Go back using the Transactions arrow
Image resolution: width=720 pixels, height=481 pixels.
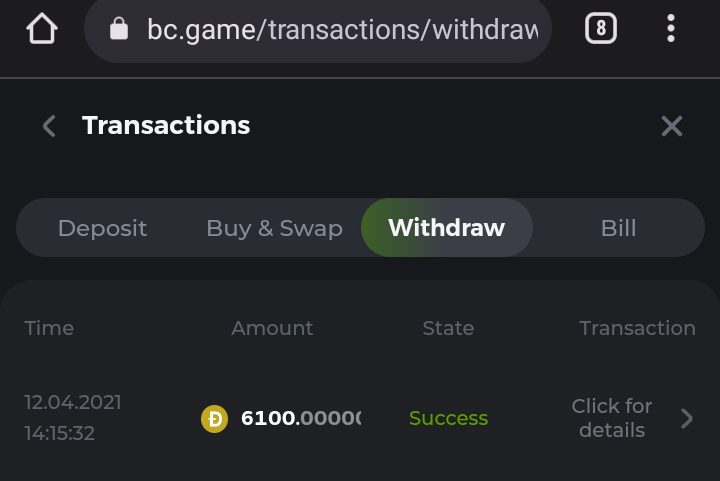coord(49,126)
